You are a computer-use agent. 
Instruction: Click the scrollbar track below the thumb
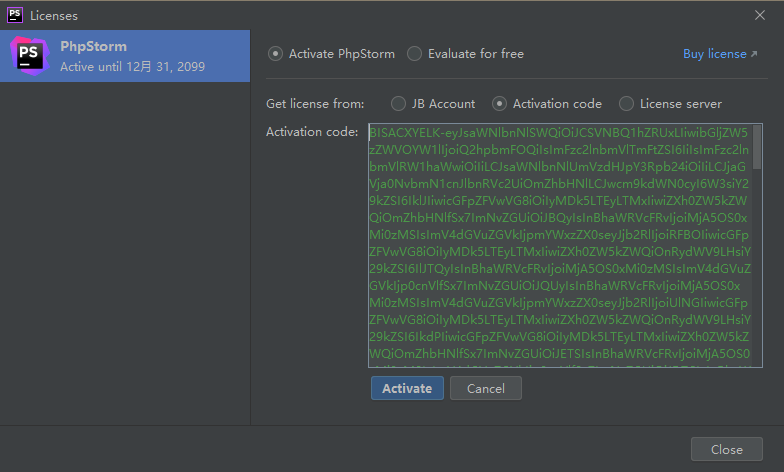[x=757, y=268]
